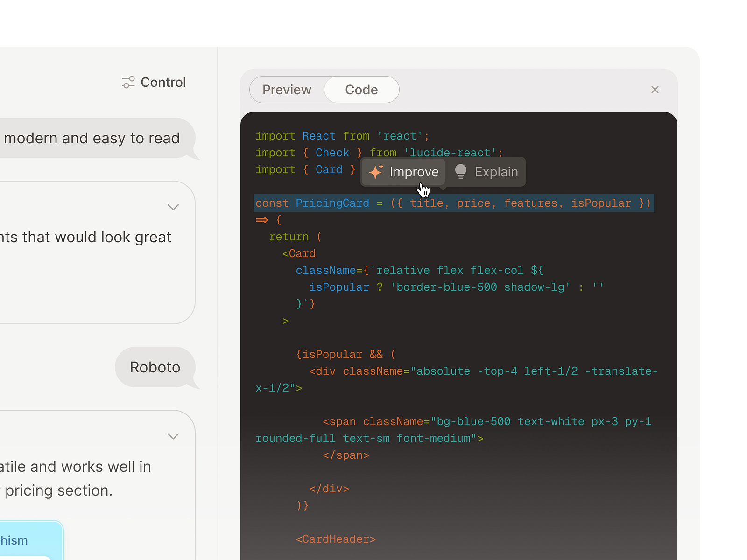
Task: Click Explain to get code explanation
Action: [x=496, y=172]
